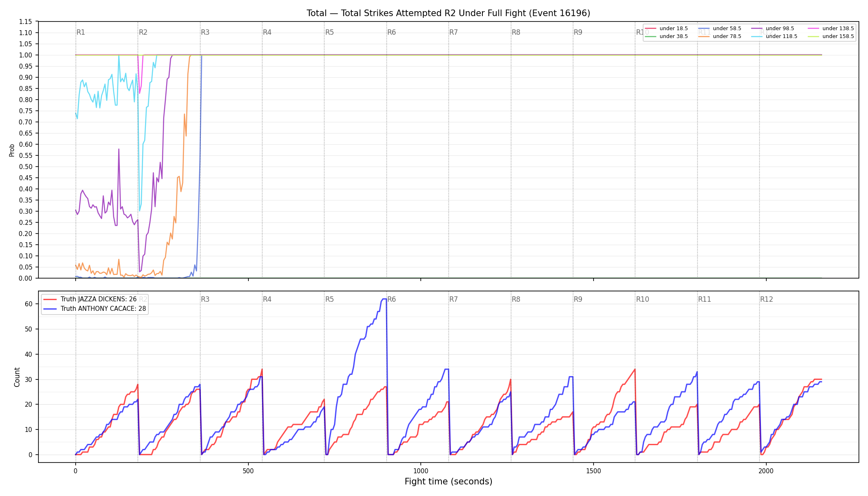868x496 pixels.
Task: Click the 'Count' y-axis label
Action: click(x=17, y=377)
